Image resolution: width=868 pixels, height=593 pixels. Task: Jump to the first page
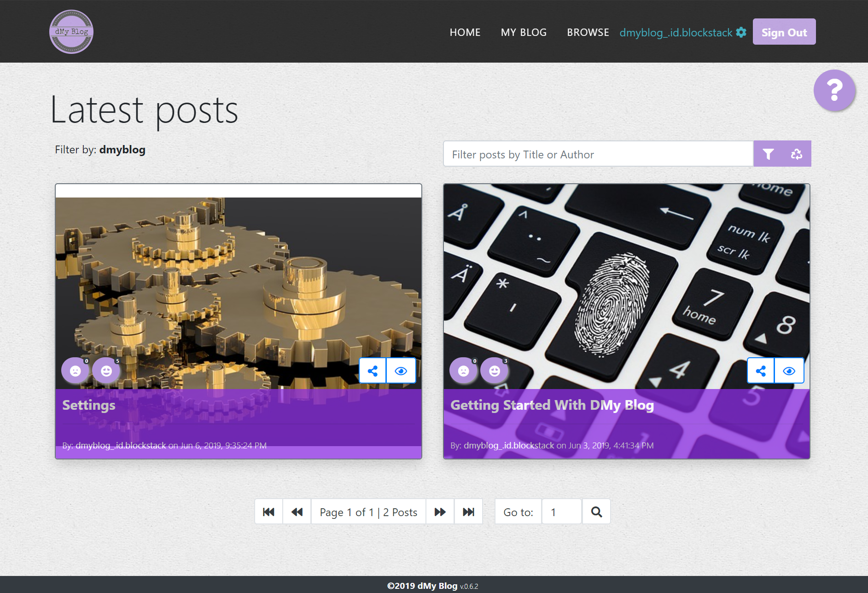click(268, 512)
